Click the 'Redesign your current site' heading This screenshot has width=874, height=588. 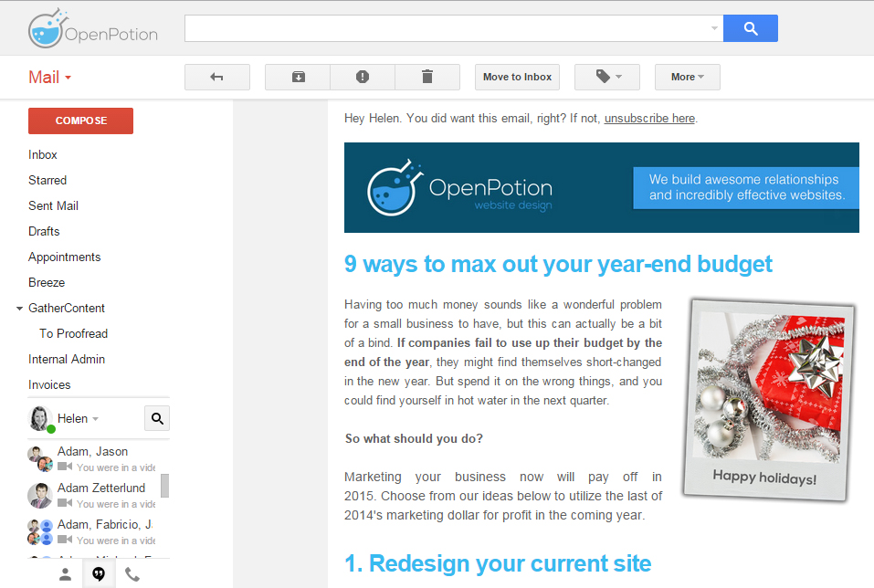pyautogui.click(x=498, y=564)
